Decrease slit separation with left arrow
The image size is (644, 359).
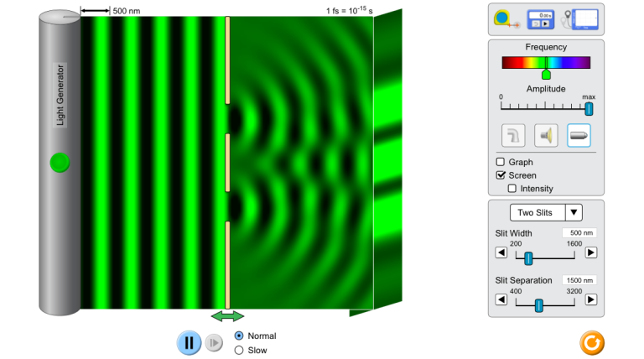501,299
